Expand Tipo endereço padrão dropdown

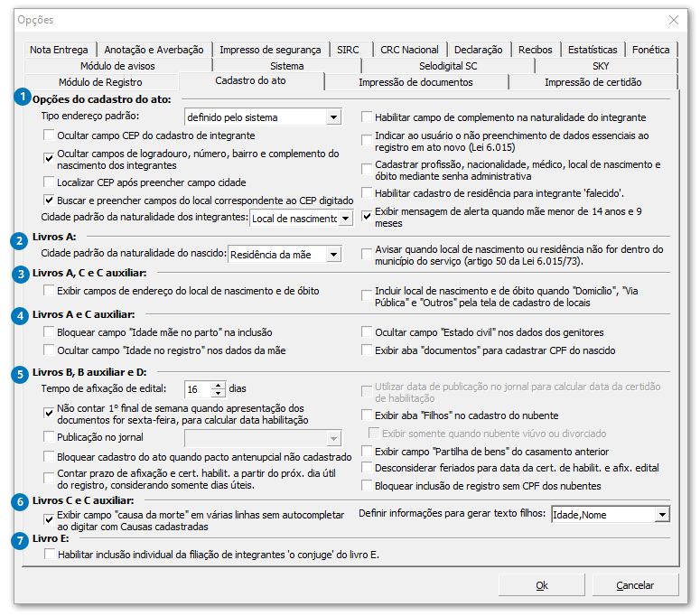tap(333, 117)
